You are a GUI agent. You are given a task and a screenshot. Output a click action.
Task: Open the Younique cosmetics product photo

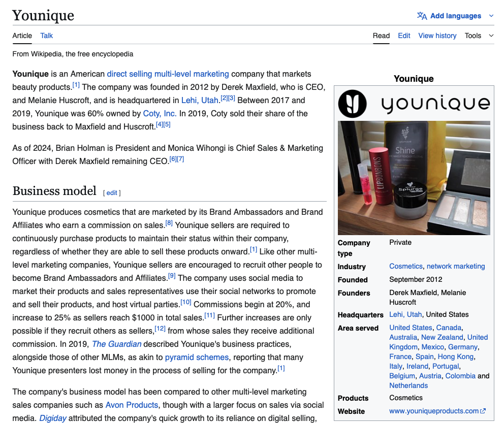point(414,178)
